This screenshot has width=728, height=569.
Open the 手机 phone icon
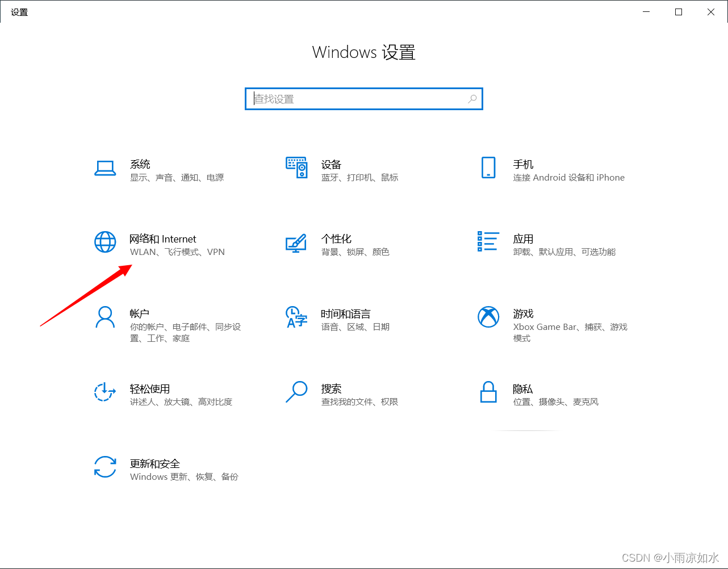[x=488, y=168]
